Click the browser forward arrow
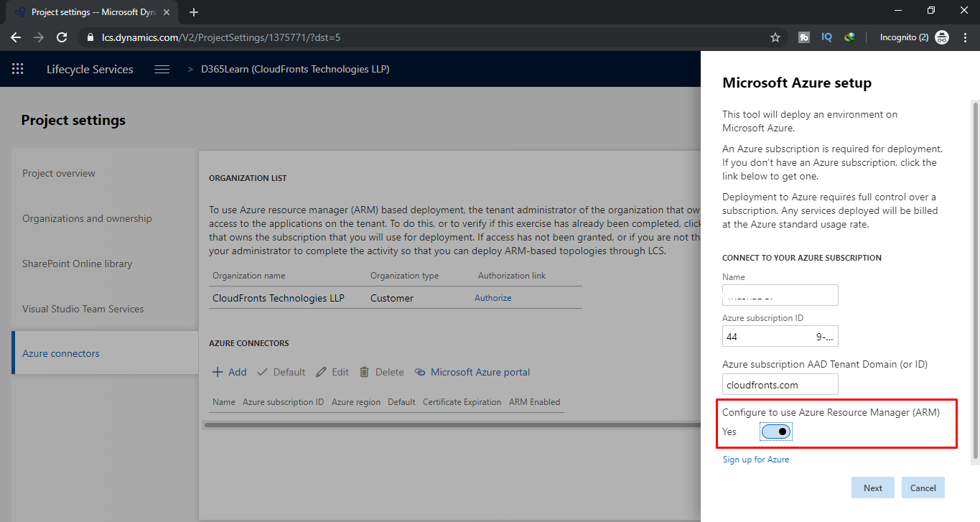Image resolution: width=980 pixels, height=522 pixels. tap(39, 37)
